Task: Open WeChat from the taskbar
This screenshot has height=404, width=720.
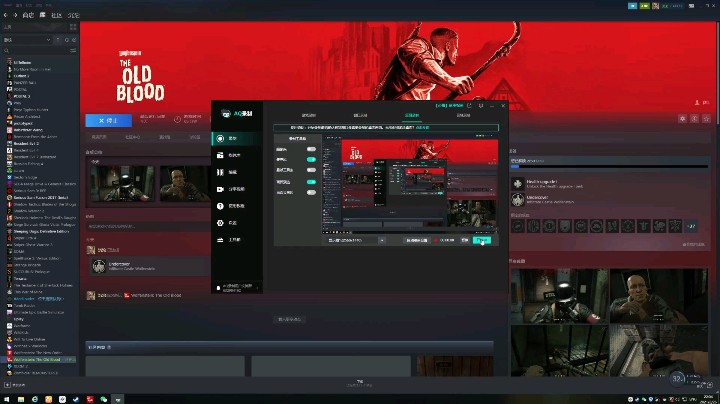Action: [104, 399]
